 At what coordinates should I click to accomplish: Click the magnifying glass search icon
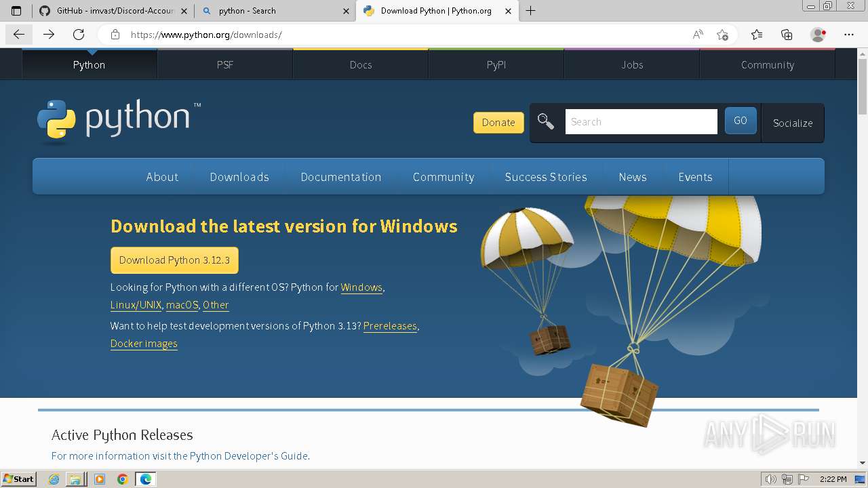pos(546,121)
